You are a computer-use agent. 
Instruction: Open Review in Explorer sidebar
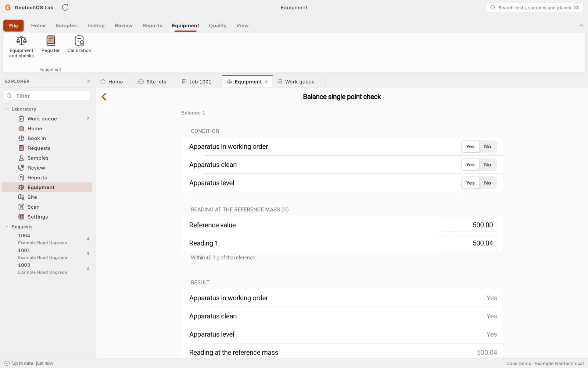pos(47,168)
